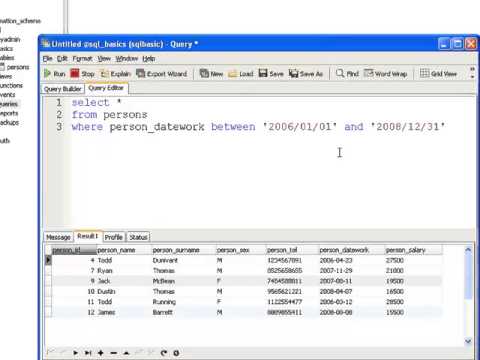Open the View menu
480x360 pixels.
tap(104, 59)
